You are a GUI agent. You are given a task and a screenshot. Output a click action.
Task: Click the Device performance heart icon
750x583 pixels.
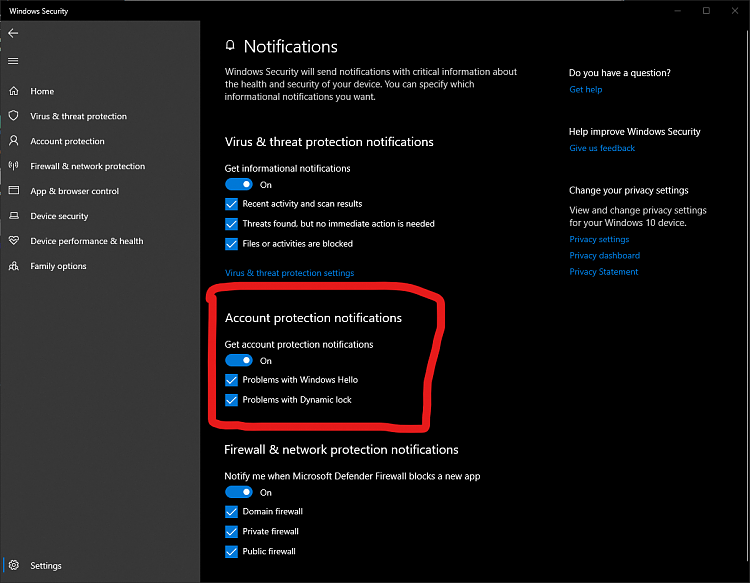[x=14, y=241]
